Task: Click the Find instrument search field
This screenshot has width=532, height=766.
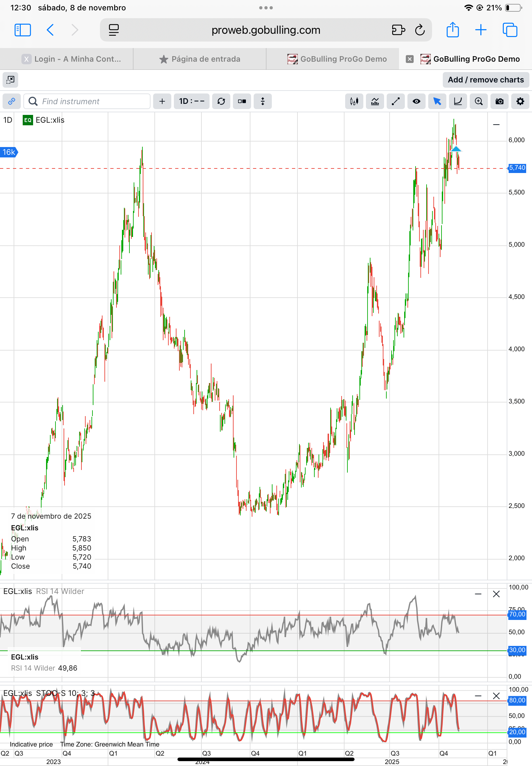Action: pos(87,101)
